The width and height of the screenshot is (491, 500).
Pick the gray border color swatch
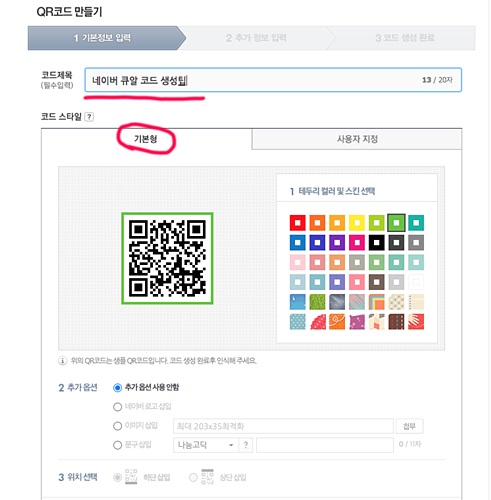(x=416, y=243)
